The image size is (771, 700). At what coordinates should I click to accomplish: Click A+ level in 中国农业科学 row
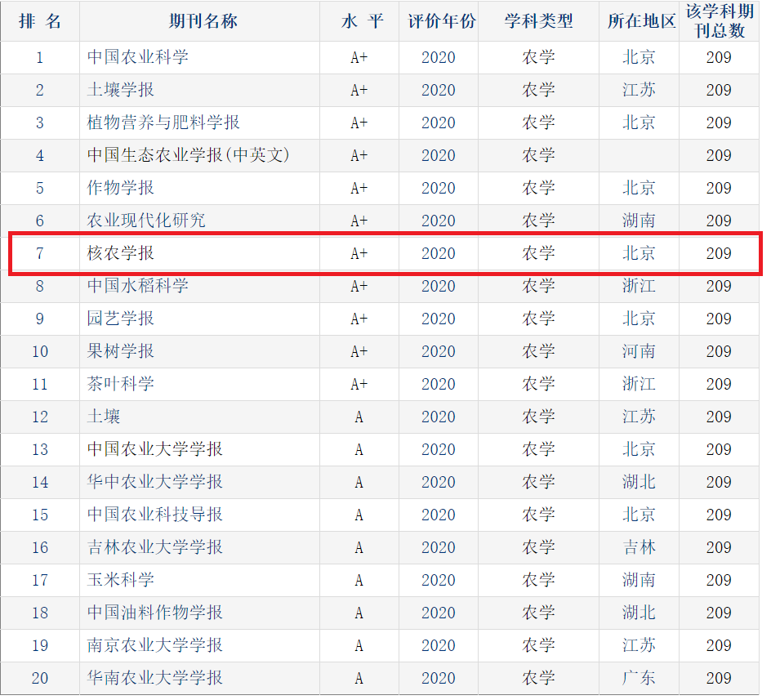359,57
